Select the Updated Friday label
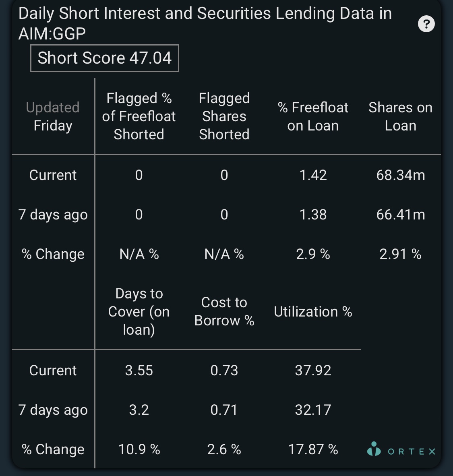This screenshot has width=453, height=476. [x=53, y=116]
